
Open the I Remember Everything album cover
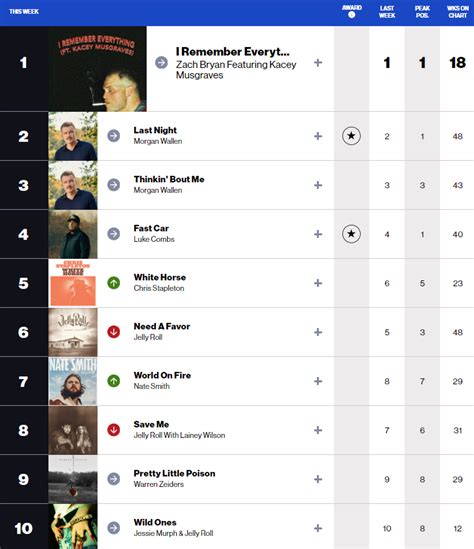click(97, 69)
